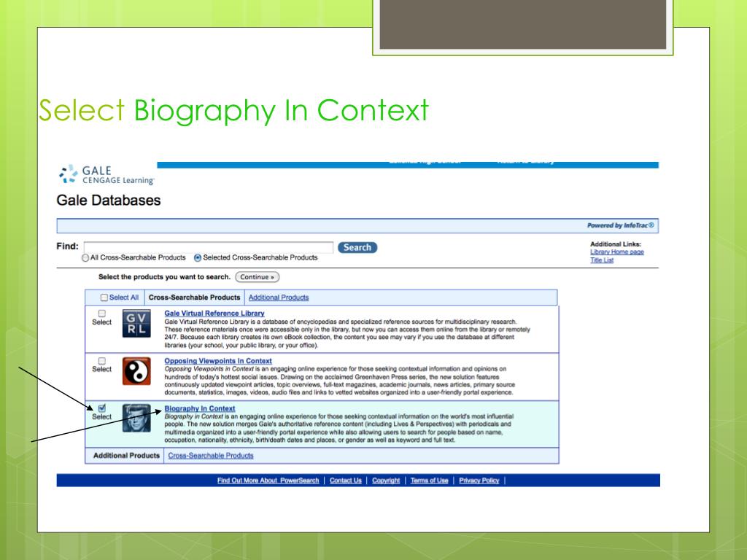
Task: Open Biography In Context title link
Action: [200, 408]
